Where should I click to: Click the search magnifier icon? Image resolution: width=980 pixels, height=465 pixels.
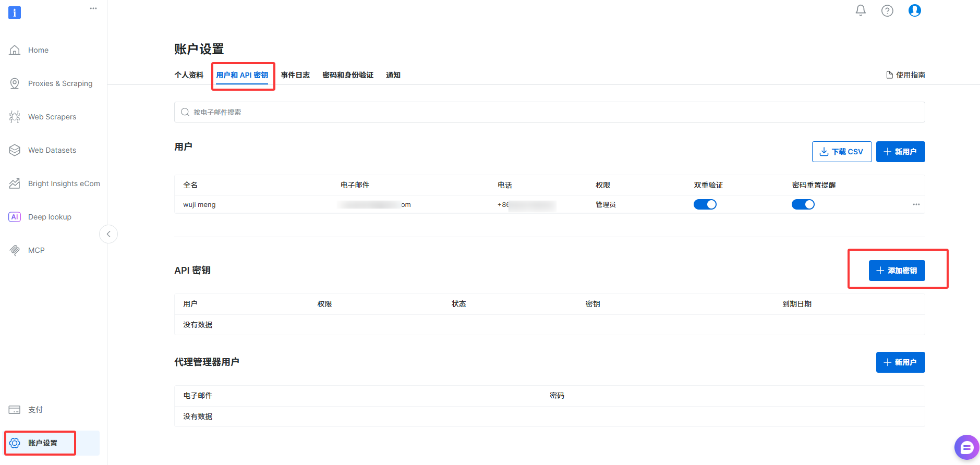click(185, 112)
